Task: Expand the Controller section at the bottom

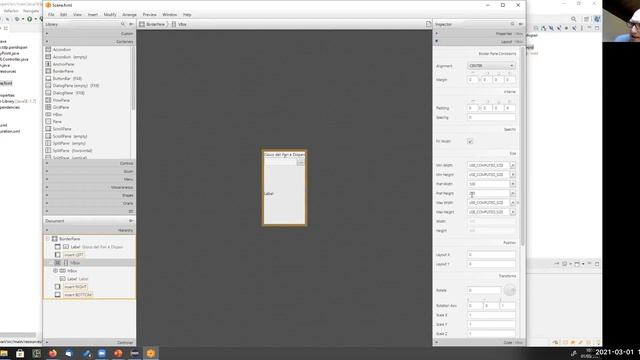Action: 89,342
